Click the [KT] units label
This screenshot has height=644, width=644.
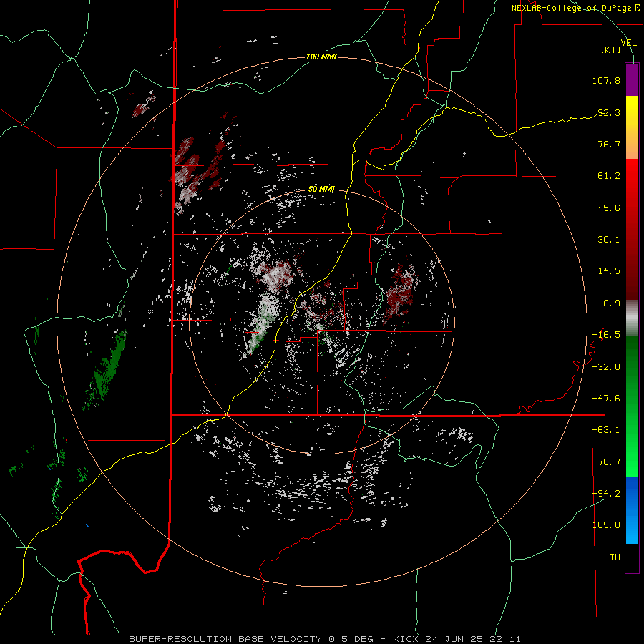[x=611, y=49]
